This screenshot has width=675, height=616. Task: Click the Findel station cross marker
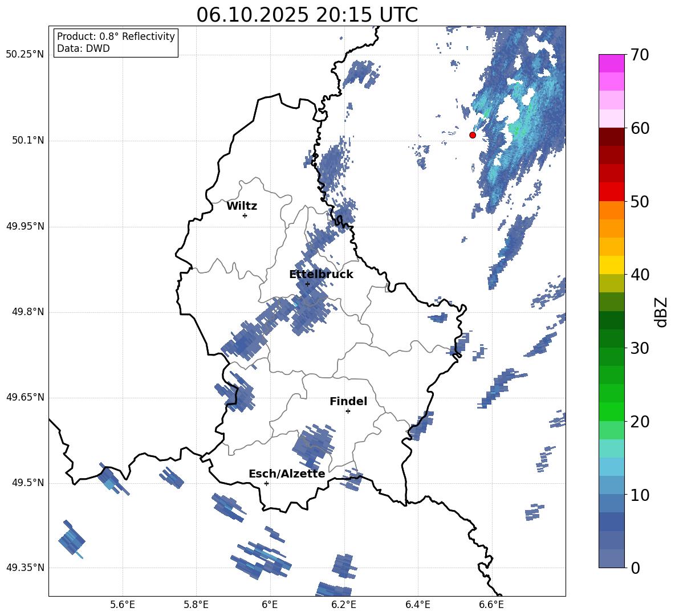tap(348, 411)
